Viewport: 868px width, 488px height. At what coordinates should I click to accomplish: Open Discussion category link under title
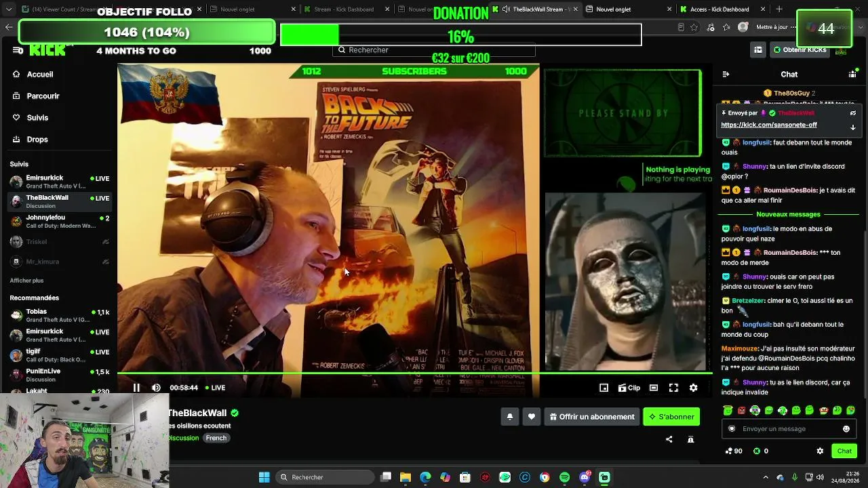pyautogui.click(x=184, y=438)
